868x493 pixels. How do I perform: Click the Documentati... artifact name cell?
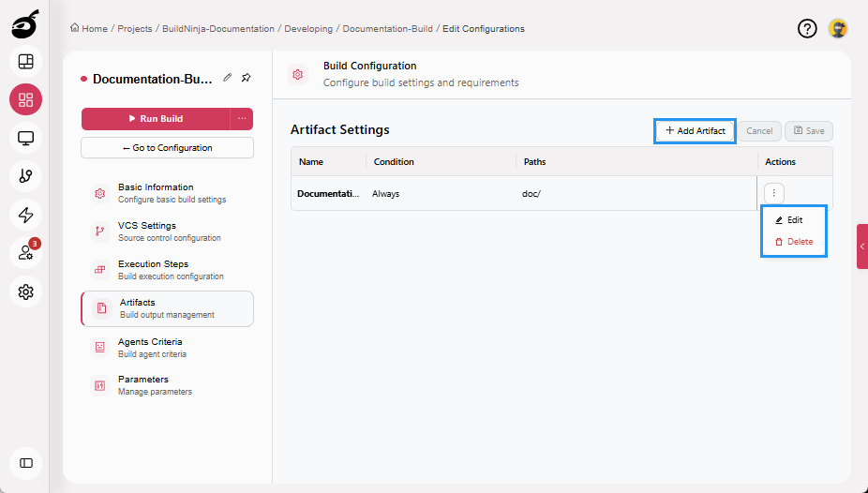[328, 194]
